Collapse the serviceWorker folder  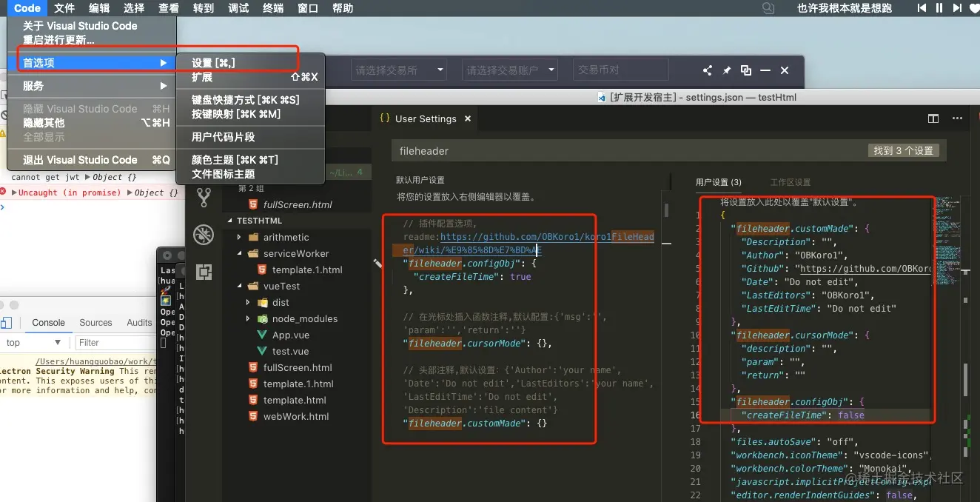pyautogui.click(x=239, y=254)
